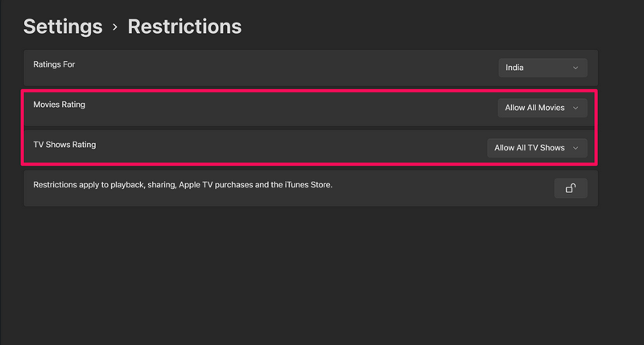Click empty space in Ratings For row
Image resolution: width=644 pixels, height=345 pixels.
point(282,68)
